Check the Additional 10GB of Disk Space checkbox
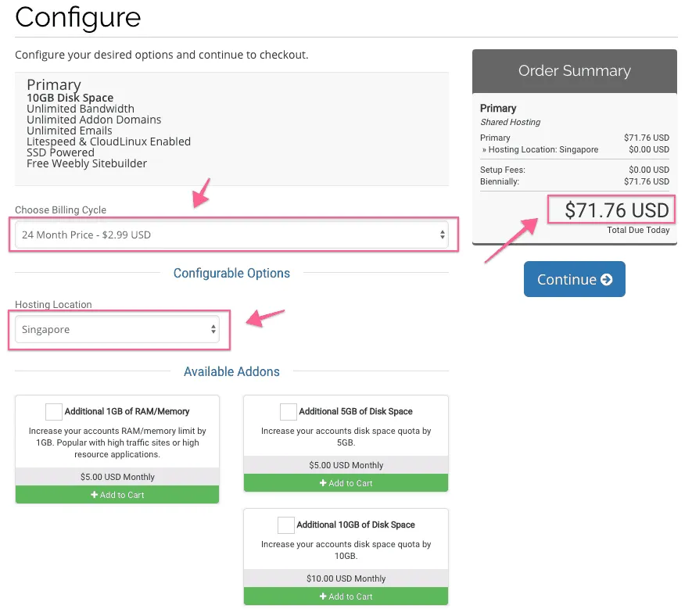The width and height of the screenshot is (692, 616). point(286,525)
